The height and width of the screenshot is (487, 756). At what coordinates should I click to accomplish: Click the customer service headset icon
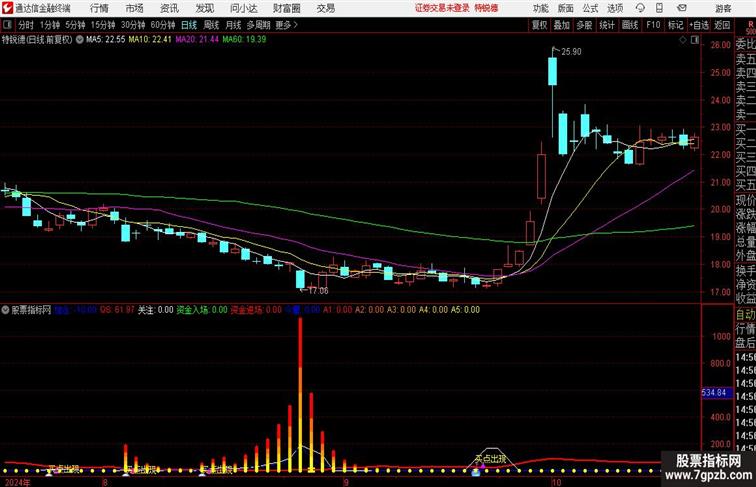pos(640,8)
